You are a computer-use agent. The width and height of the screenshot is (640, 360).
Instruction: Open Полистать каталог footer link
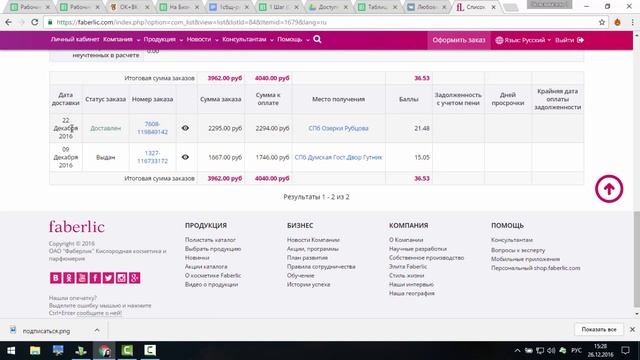tap(210, 240)
